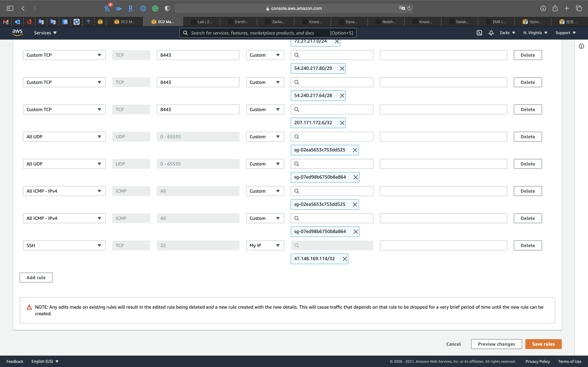
Task: Toggle the Safari sidebar icon
Action: tap(10, 9)
